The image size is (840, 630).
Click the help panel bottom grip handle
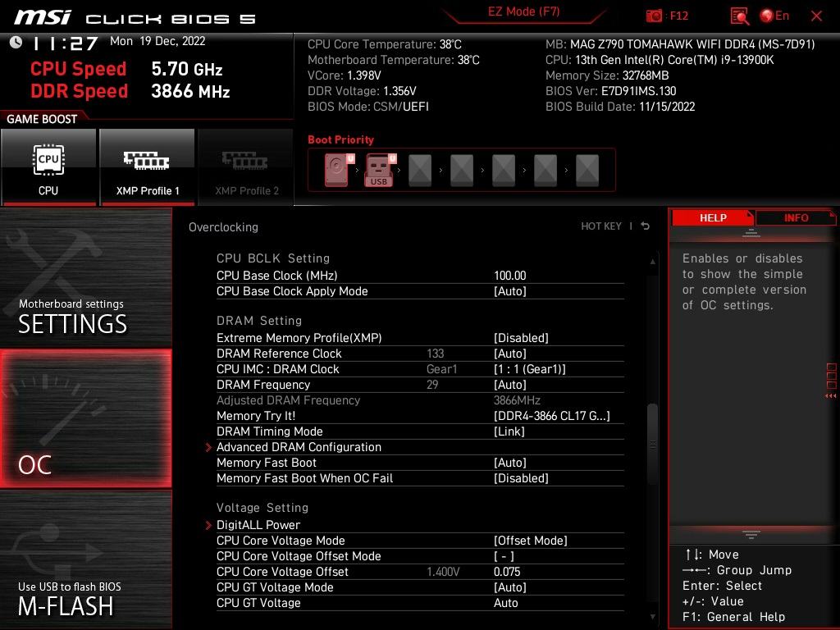pos(751,534)
